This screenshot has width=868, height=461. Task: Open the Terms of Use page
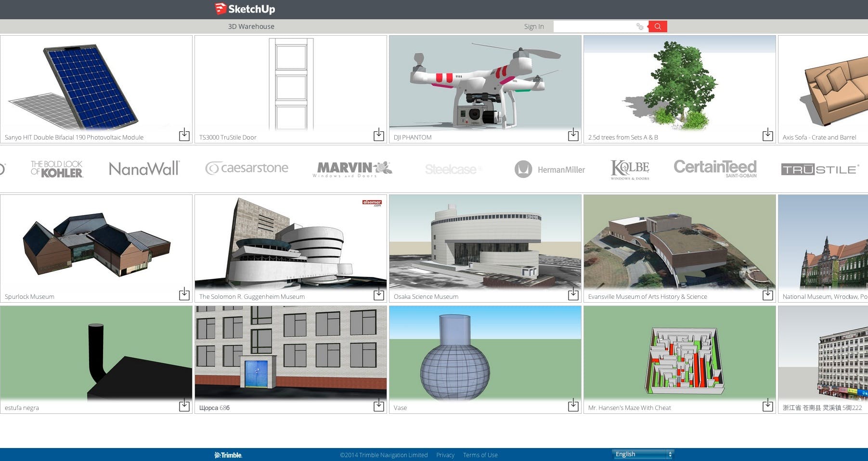click(480, 455)
